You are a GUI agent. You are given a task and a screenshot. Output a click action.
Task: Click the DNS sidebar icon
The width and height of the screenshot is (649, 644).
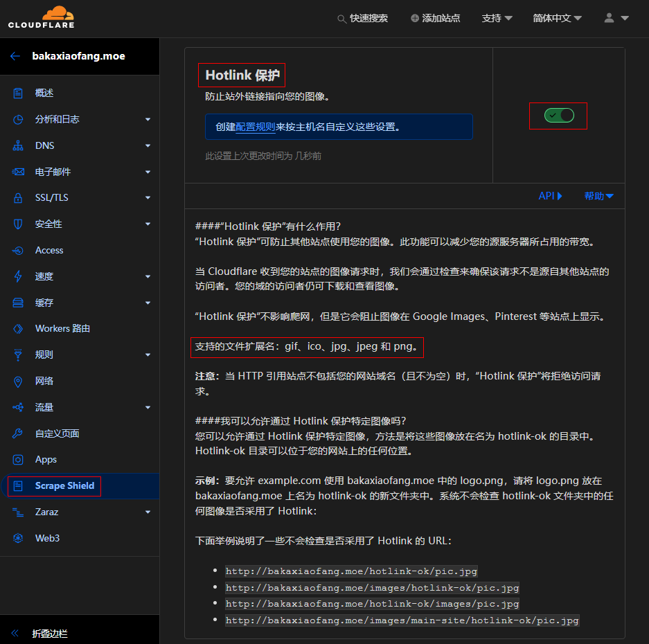(x=19, y=145)
